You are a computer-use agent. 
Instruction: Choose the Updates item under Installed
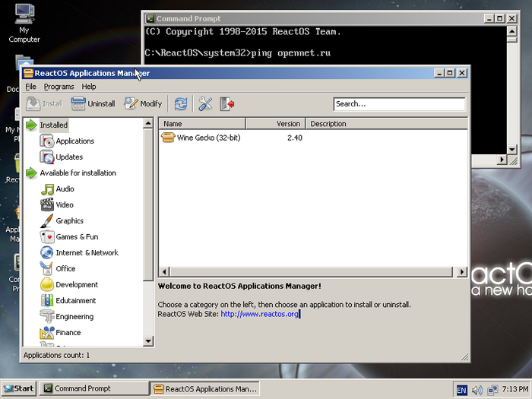click(69, 157)
